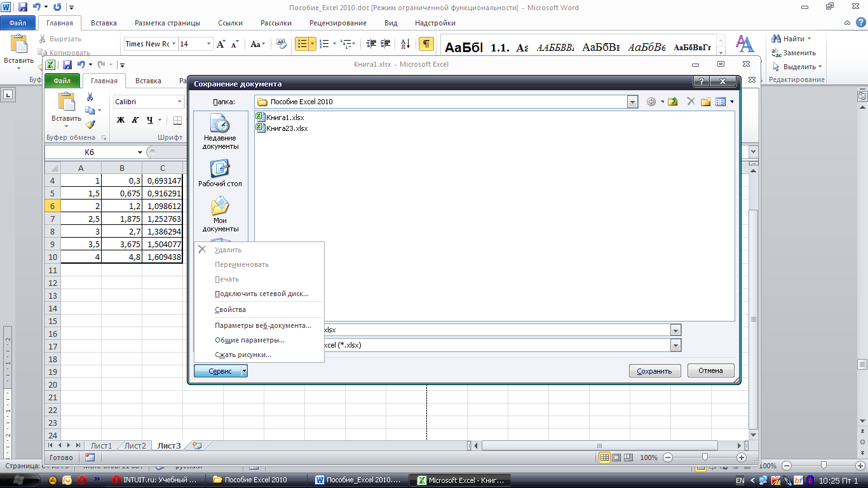Expand the Сервис button arrow

244,371
